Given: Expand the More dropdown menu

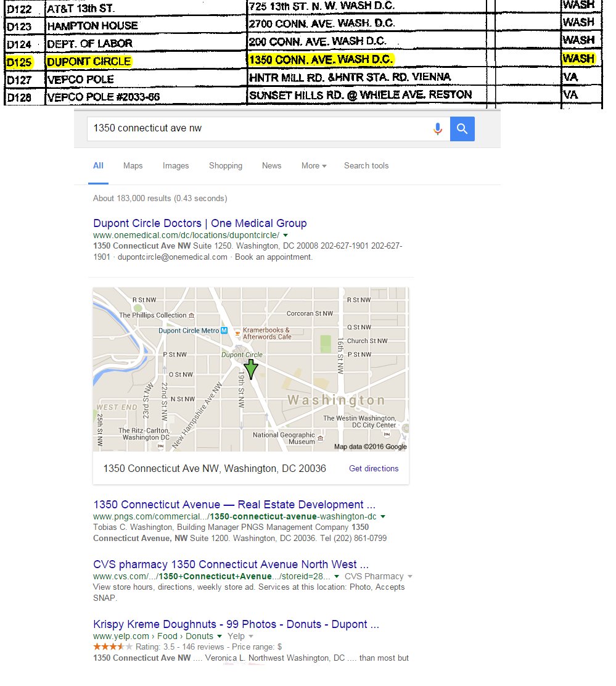Looking at the screenshot, I should (314, 166).
